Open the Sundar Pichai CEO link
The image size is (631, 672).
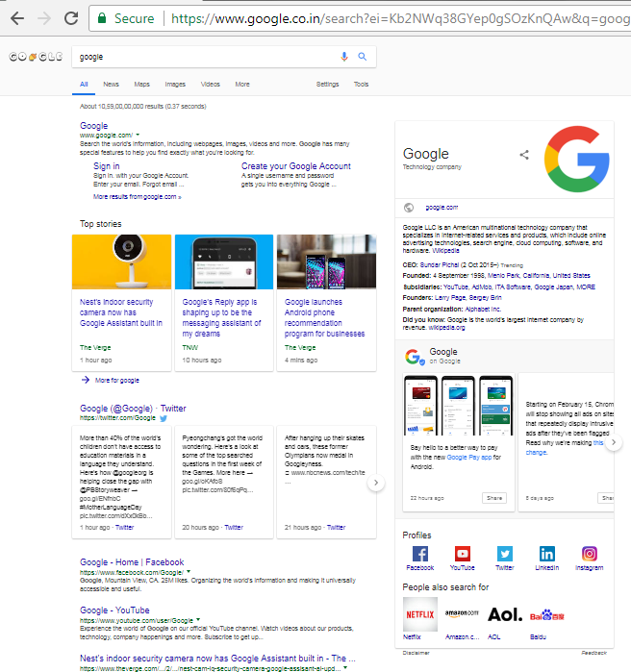[439, 264]
